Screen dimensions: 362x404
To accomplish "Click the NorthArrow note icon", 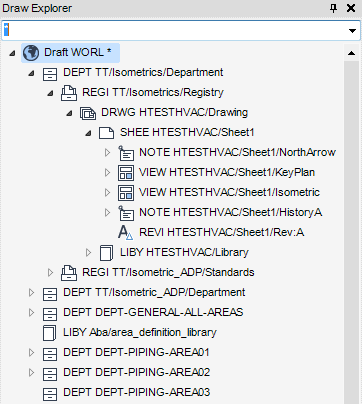I will pyautogui.click(x=126, y=153).
